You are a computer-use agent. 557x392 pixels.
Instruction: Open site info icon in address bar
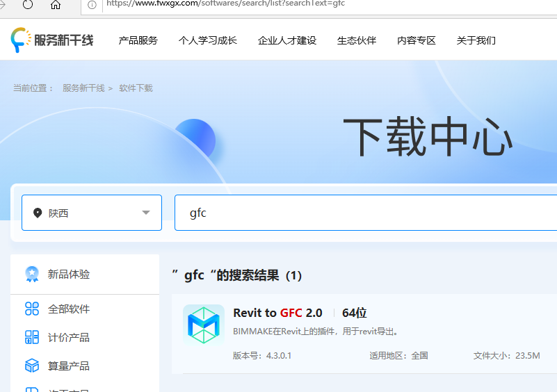[x=92, y=5]
